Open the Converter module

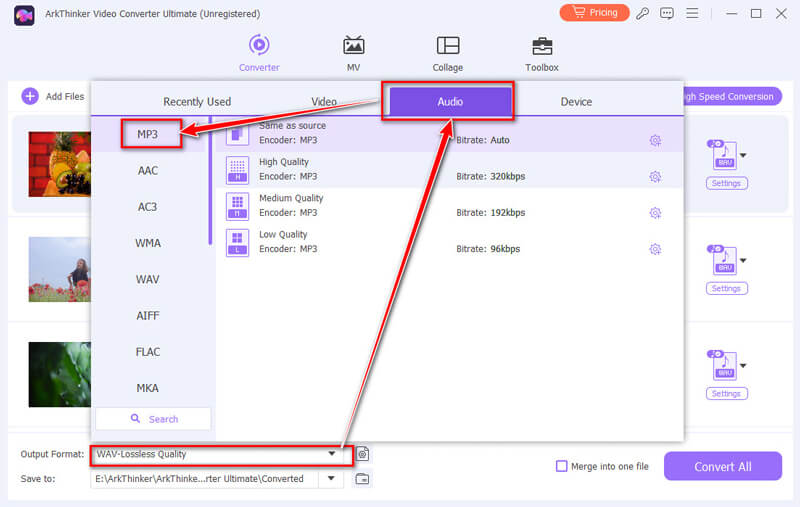(259, 53)
